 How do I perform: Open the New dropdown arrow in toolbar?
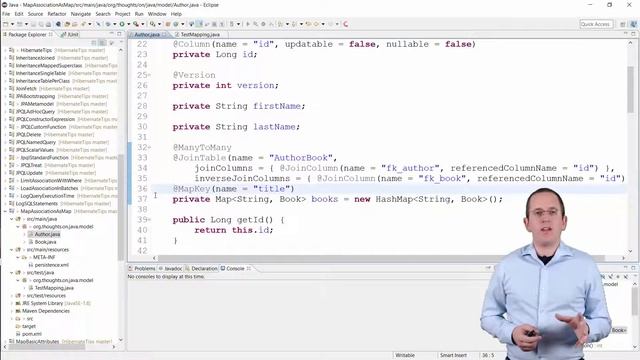pos(12,24)
